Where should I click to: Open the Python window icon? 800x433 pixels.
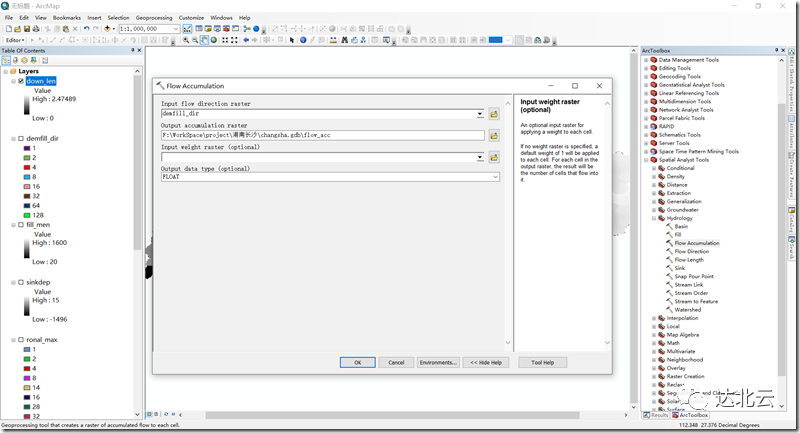tap(235, 29)
